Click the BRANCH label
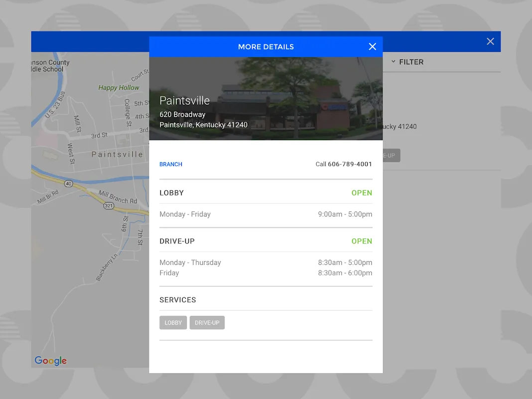Screen dimensions: 532x399 (x=171, y=164)
